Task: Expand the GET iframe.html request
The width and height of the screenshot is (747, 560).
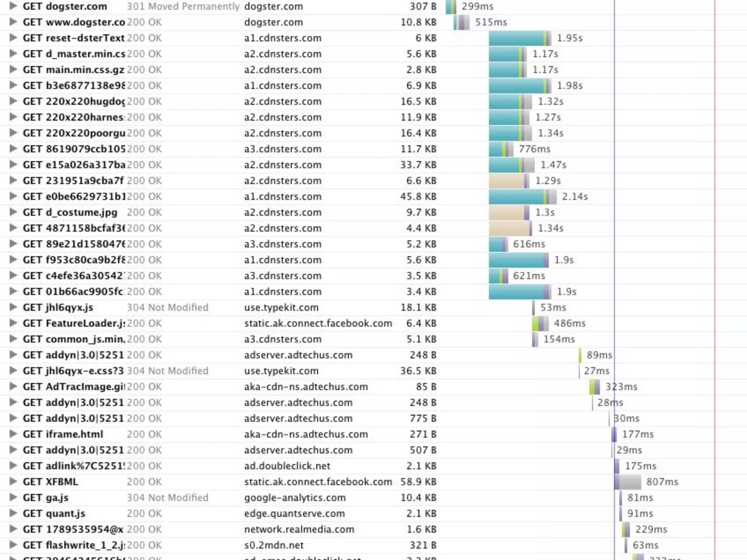Action: pyautogui.click(x=13, y=434)
